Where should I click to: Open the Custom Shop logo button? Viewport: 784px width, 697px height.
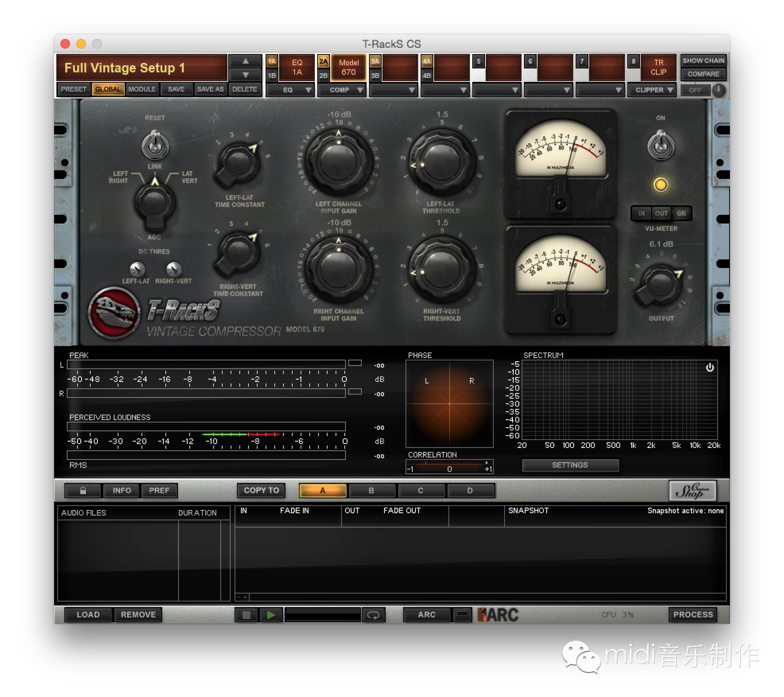pyautogui.click(x=693, y=491)
